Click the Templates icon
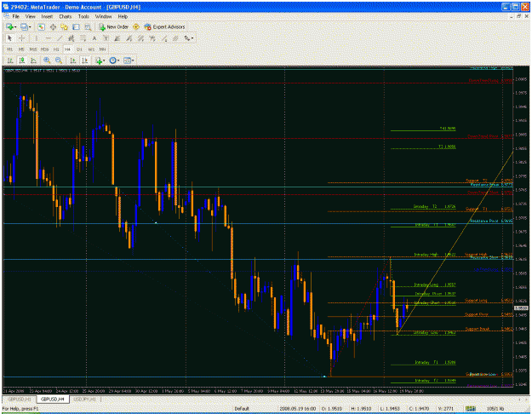 (127, 60)
